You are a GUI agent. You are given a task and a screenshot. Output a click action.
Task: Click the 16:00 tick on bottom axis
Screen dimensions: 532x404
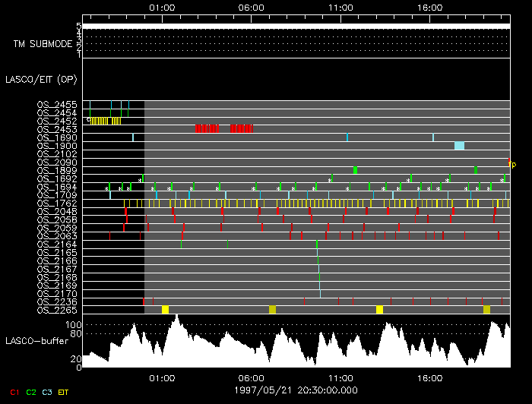tap(430, 377)
